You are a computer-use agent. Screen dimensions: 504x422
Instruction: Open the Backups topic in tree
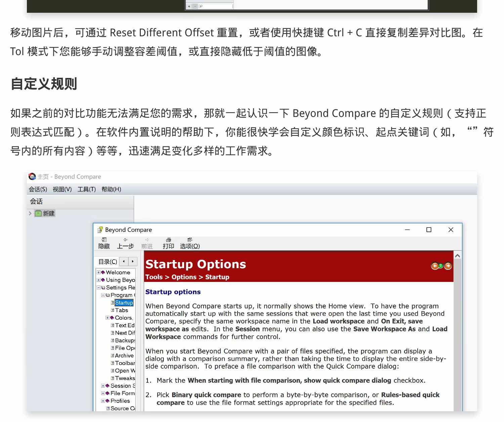click(x=125, y=340)
